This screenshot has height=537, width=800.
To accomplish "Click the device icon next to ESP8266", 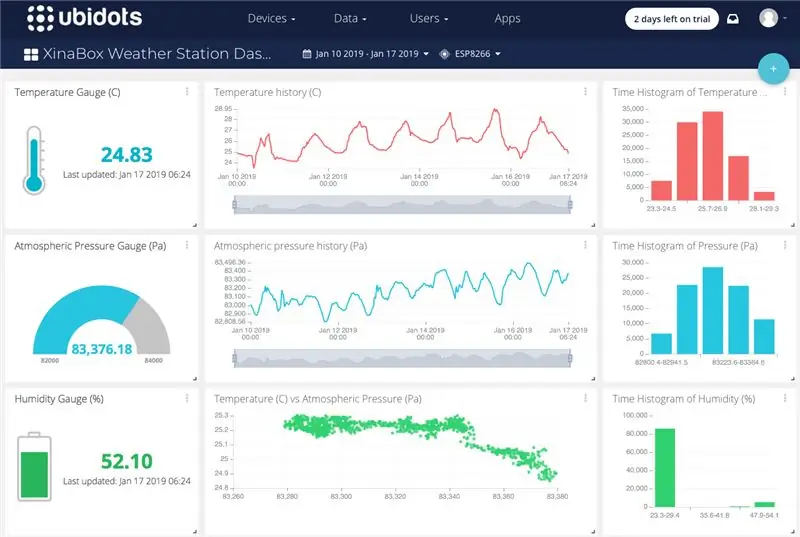I will tap(444, 54).
